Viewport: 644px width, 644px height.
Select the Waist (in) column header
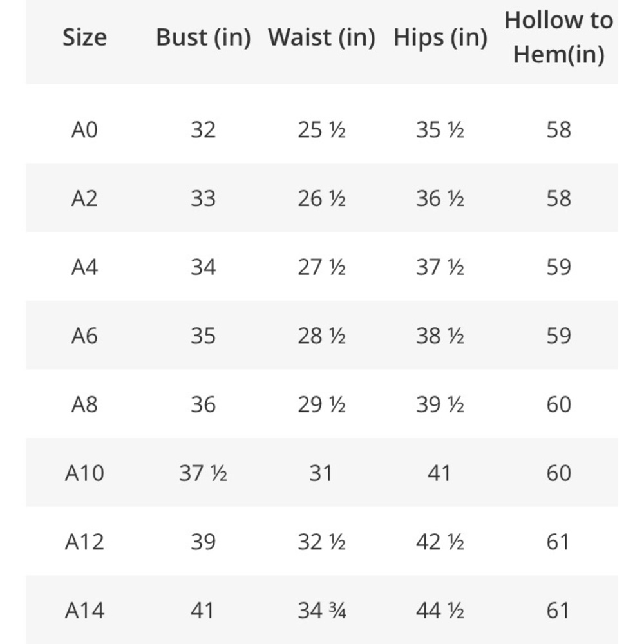click(x=321, y=37)
